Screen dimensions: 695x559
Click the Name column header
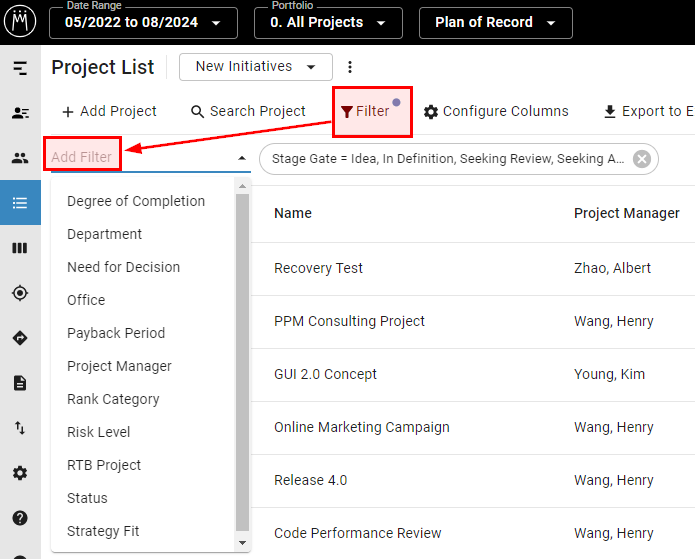pos(293,213)
